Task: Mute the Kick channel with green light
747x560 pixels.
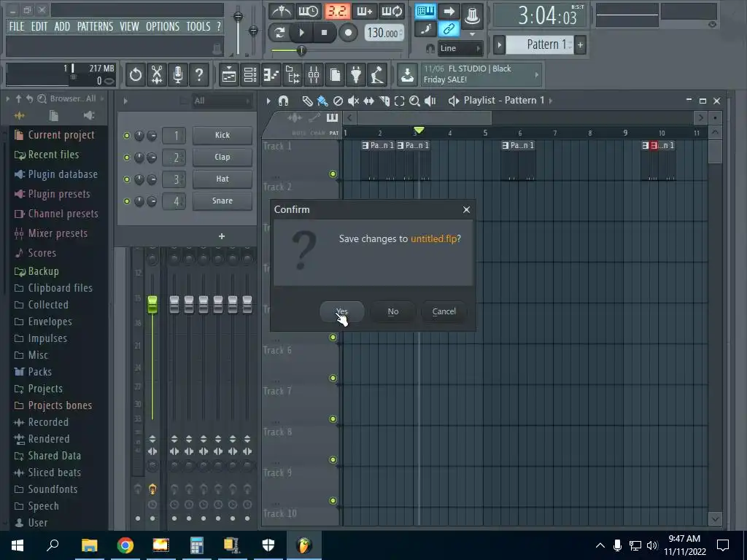Action: 127,136
